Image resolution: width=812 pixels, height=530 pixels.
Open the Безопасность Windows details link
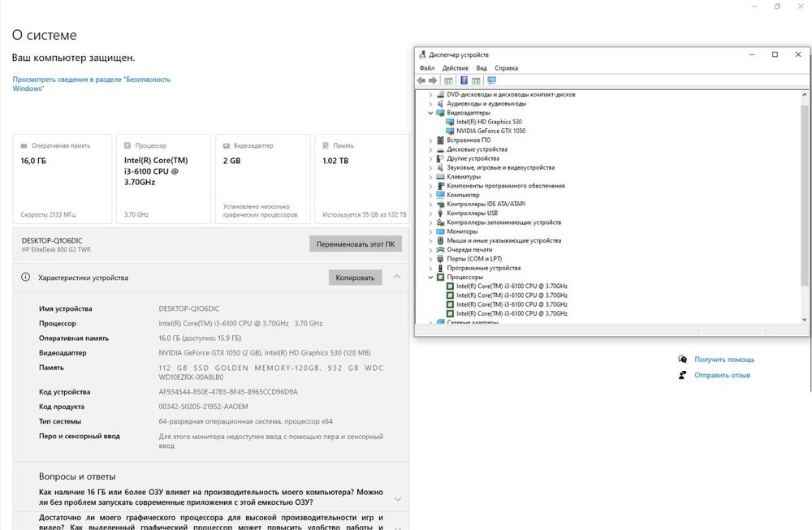[x=91, y=84]
